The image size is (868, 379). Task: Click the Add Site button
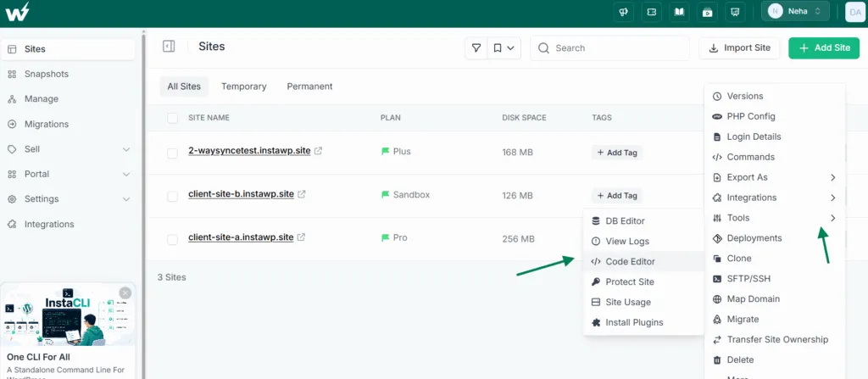click(824, 48)
